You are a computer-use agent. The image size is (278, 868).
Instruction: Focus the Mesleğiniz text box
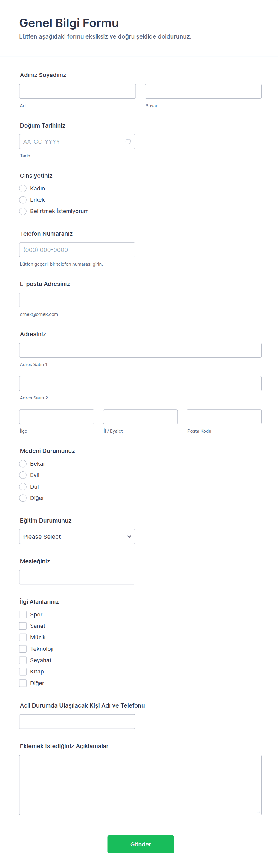pyautogui.click(x=77, y=577)
